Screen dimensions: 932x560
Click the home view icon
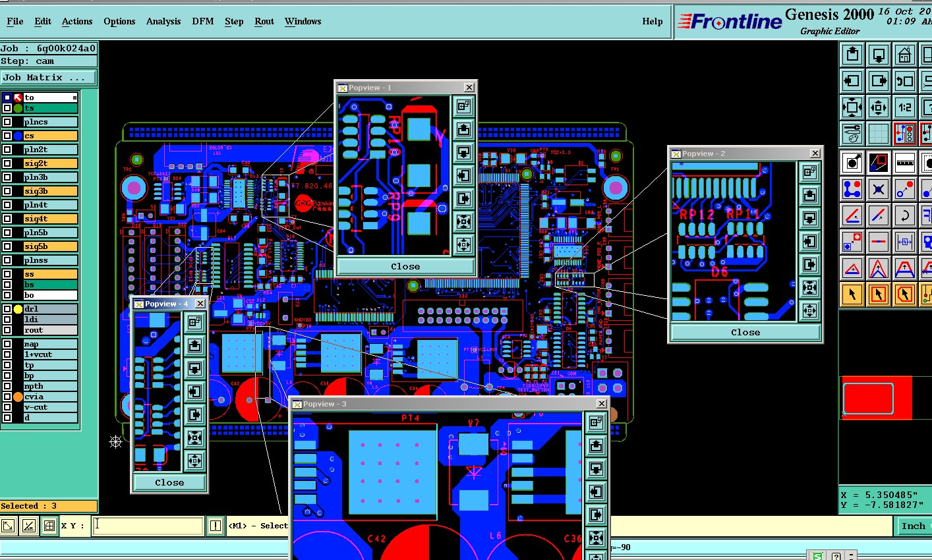[x=905, y=55]
